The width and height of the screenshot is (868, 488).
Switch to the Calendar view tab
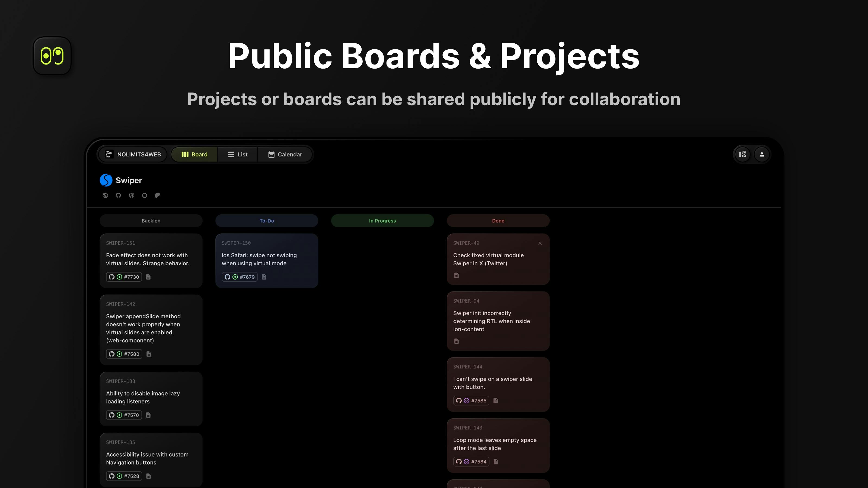285,154
